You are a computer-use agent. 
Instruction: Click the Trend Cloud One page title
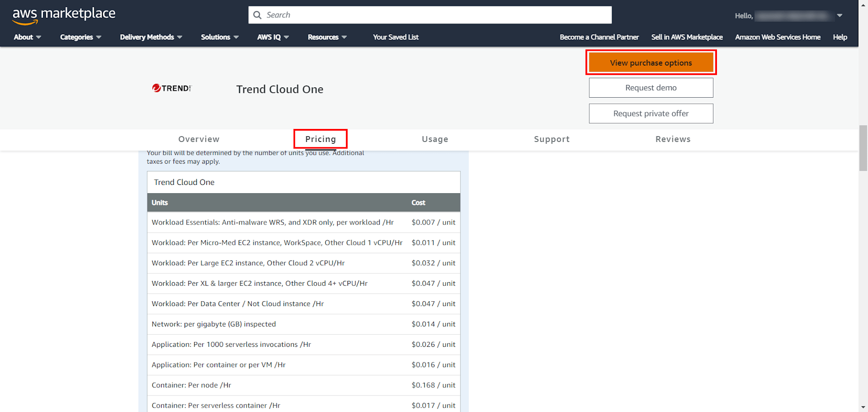[280, 89]
